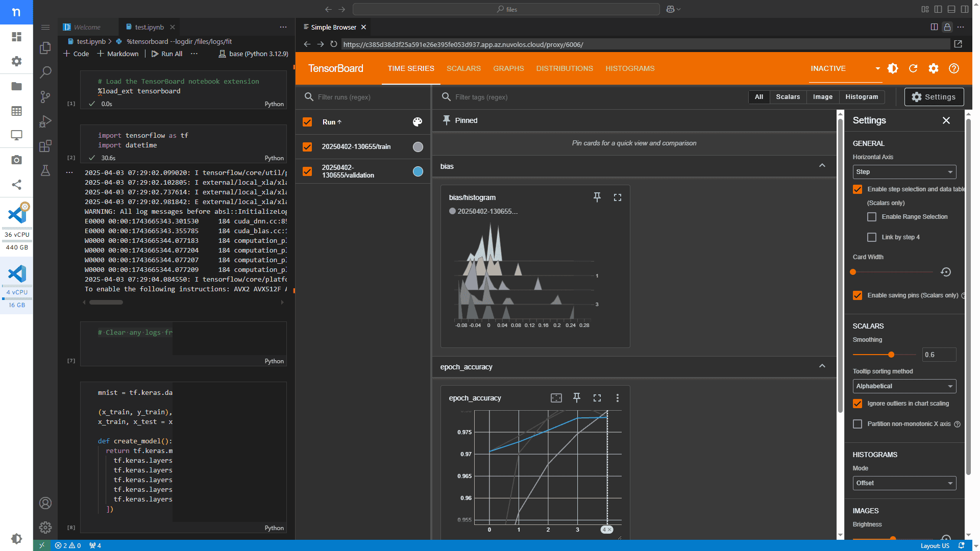Sort runs by Run column header
Image resolution: width=980 pixels, height=551 pixels.
[332, 122]
